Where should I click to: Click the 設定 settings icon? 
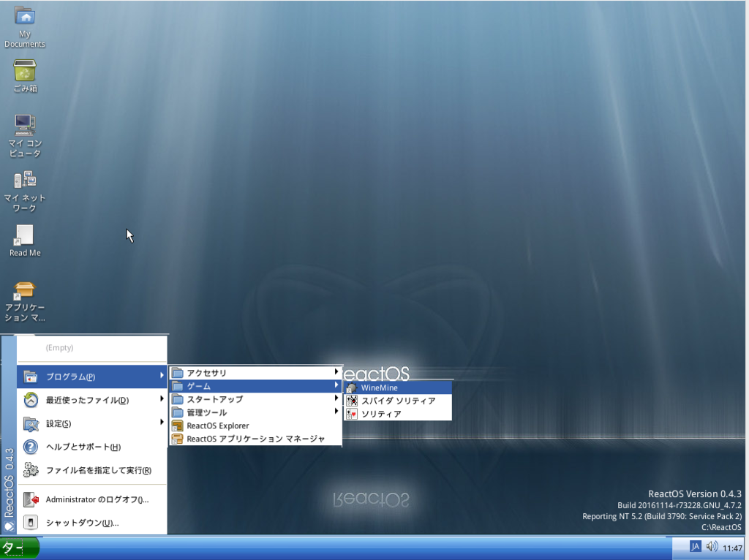[x=31, y=423]
